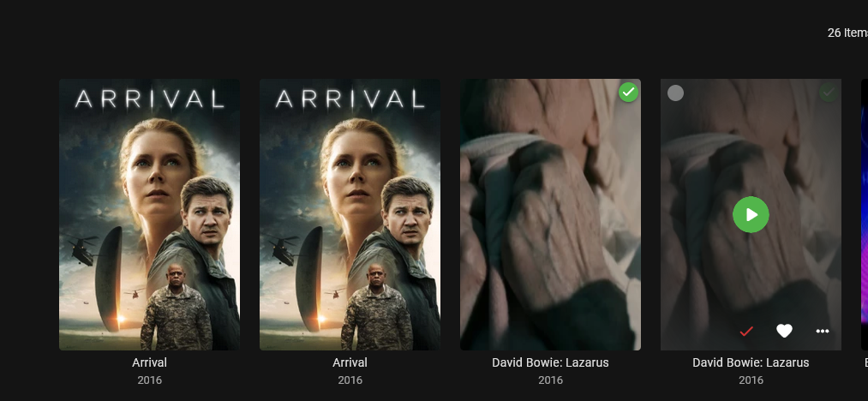Click the faded checkmark badge on hovered Lazarus card

tap(829, 92)
